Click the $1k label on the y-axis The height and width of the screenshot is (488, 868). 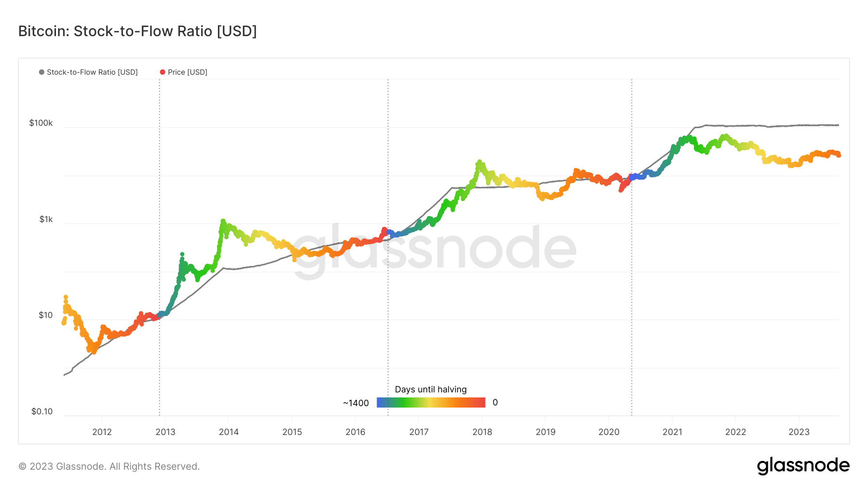click(x=46, y=219)
